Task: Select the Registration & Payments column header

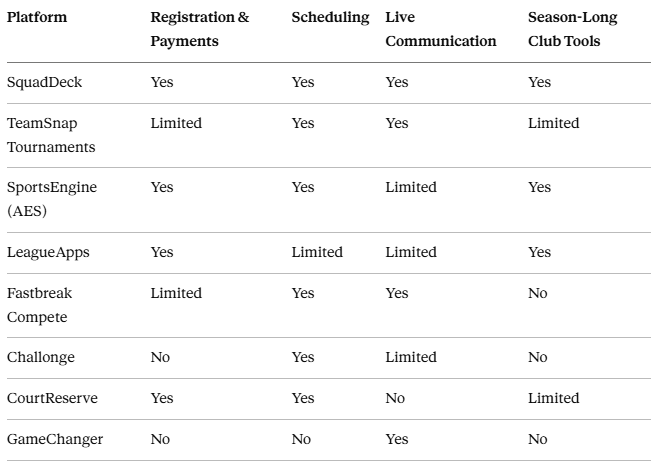Action: pos(200,29)
